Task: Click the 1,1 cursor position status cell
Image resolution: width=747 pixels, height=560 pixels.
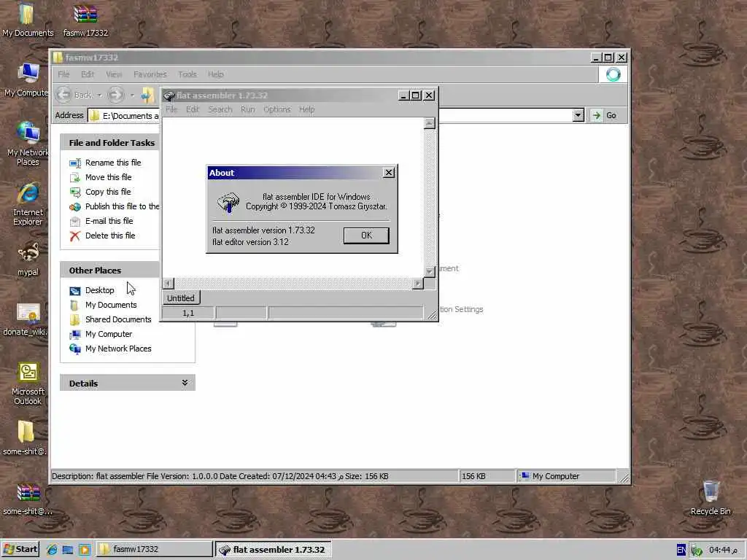Action: [x=188, y=313]
